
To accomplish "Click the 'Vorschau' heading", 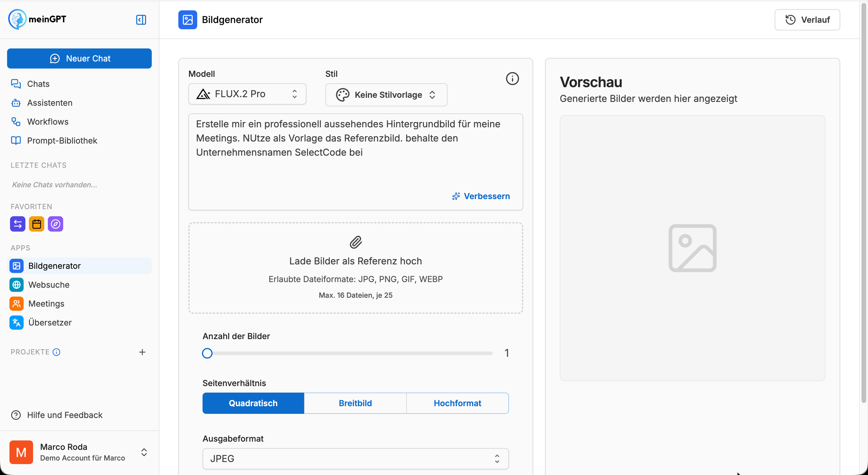I will tap(591, 82).
